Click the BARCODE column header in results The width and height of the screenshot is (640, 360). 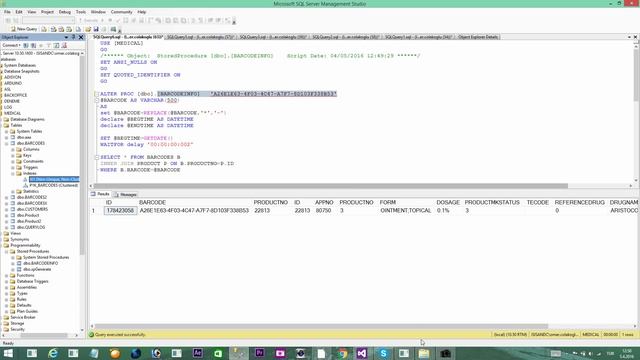pos(152,202)
